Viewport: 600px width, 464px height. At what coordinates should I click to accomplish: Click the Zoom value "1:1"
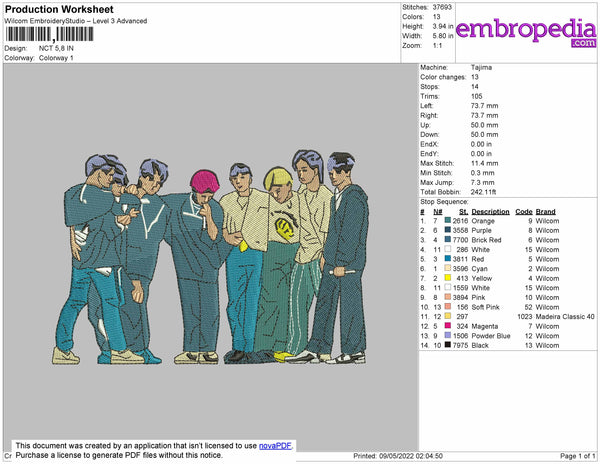click(437, 46)
